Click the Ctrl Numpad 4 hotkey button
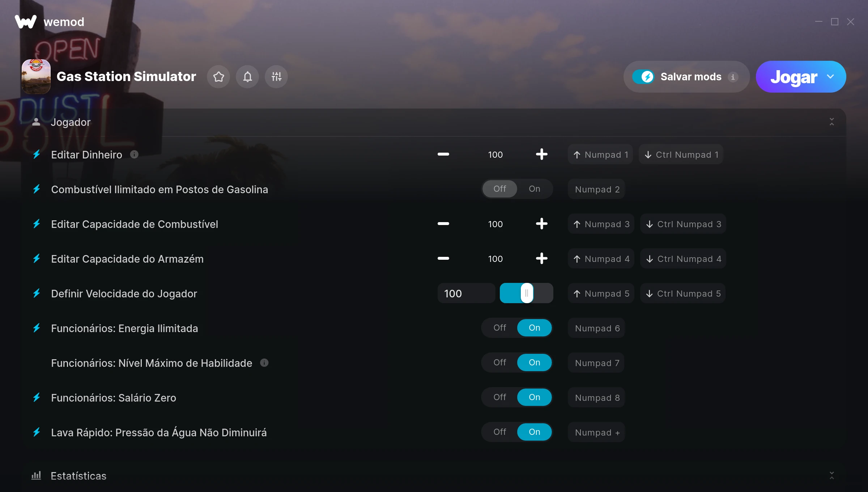The width and height of the screenshot is (868, 492). tap(683, 259)
